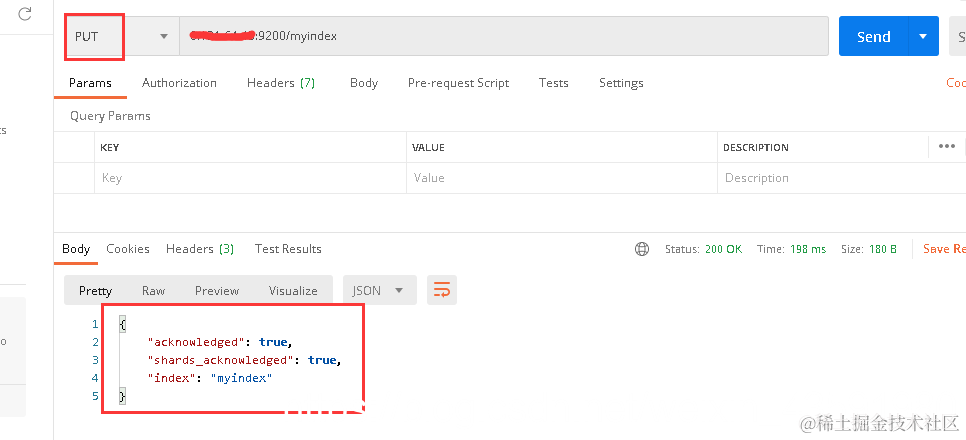Click the VALUE column header

429,147
